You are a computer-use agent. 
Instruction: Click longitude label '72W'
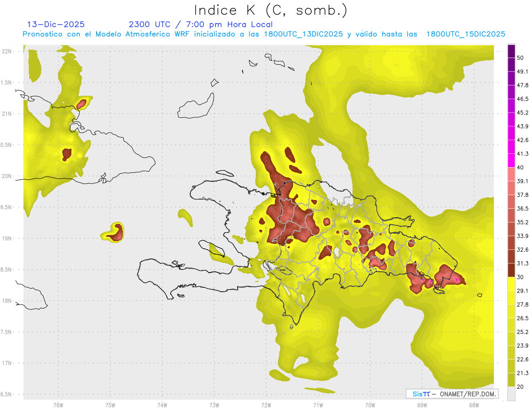[x=266, y=405]
